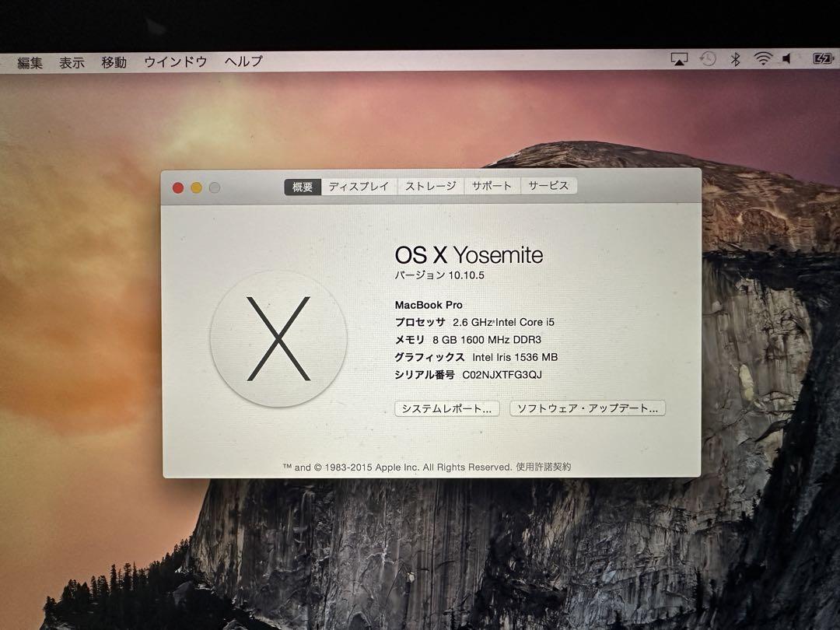Open the battery status icon

tap(824, 58)
